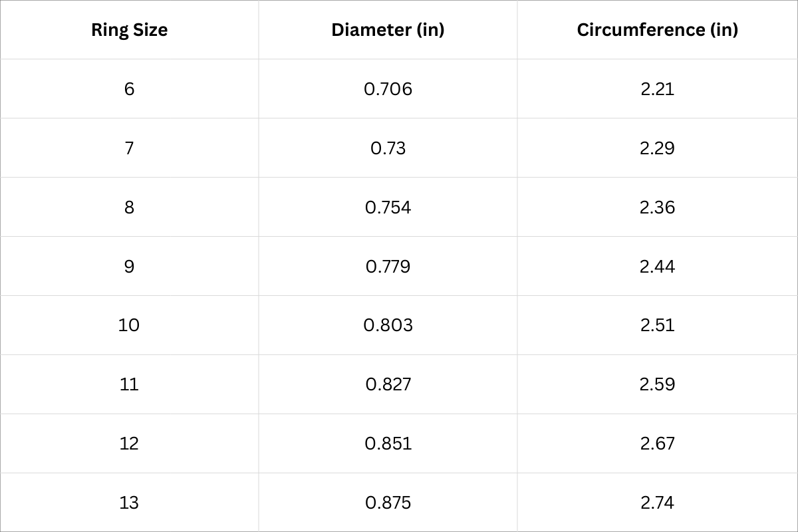The image size is (798, 532).
Task: Click the 2.44 circumference cell
Action: click(657, 267)
